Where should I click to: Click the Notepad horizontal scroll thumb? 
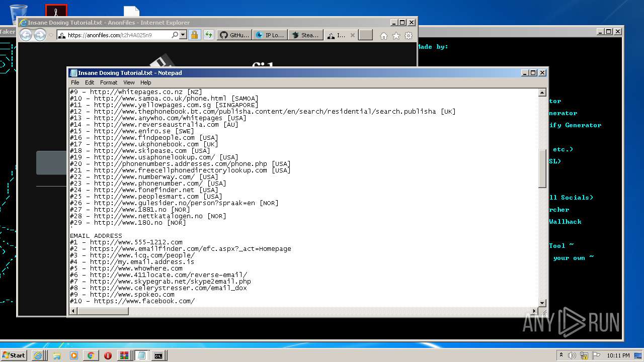click(x=103, y=311)
